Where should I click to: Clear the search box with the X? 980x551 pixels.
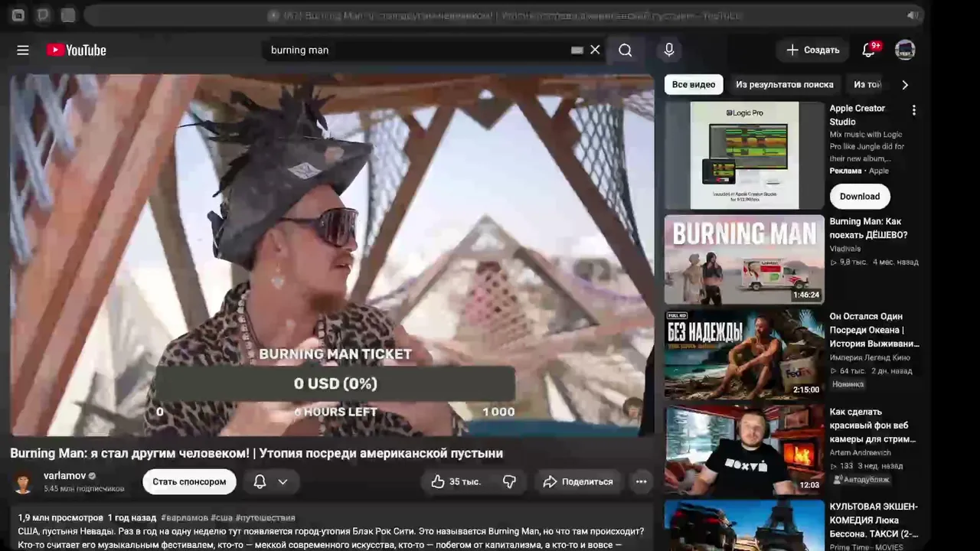(595, 50)
